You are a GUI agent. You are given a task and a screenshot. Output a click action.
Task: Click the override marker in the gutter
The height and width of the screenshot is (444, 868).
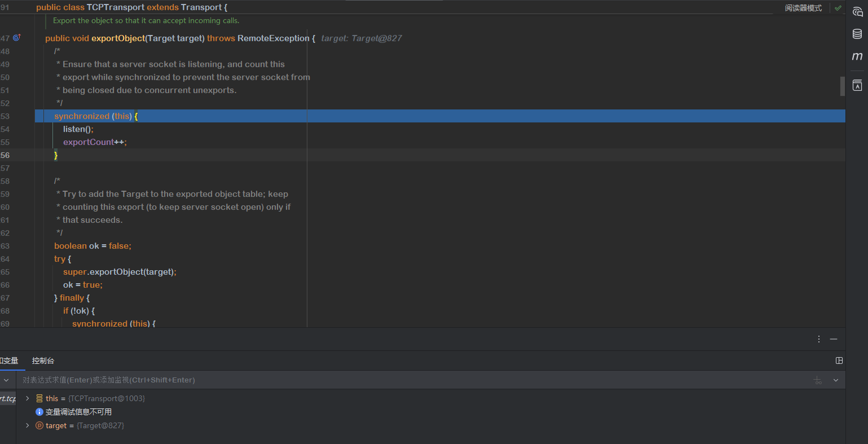click(x=17, y=38)
